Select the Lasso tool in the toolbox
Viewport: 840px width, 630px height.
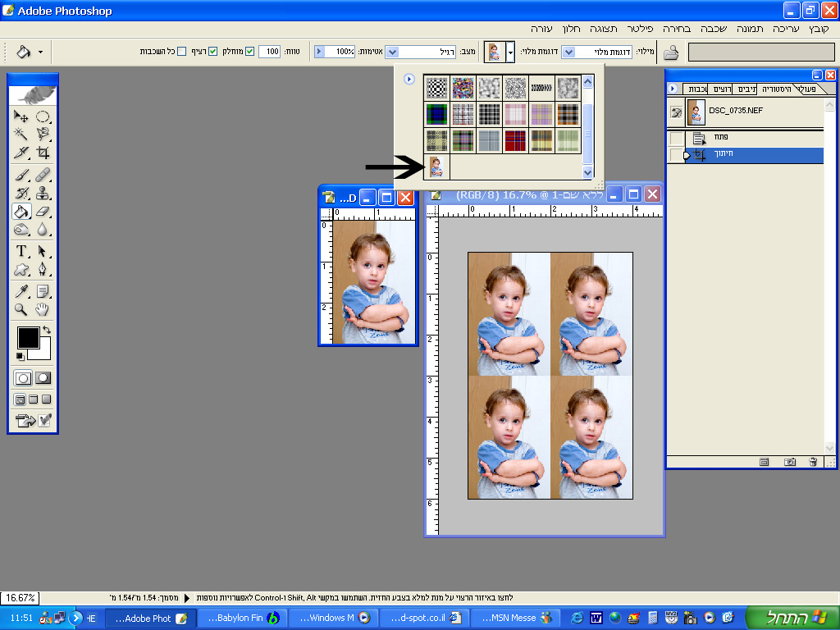pos(43,134)
